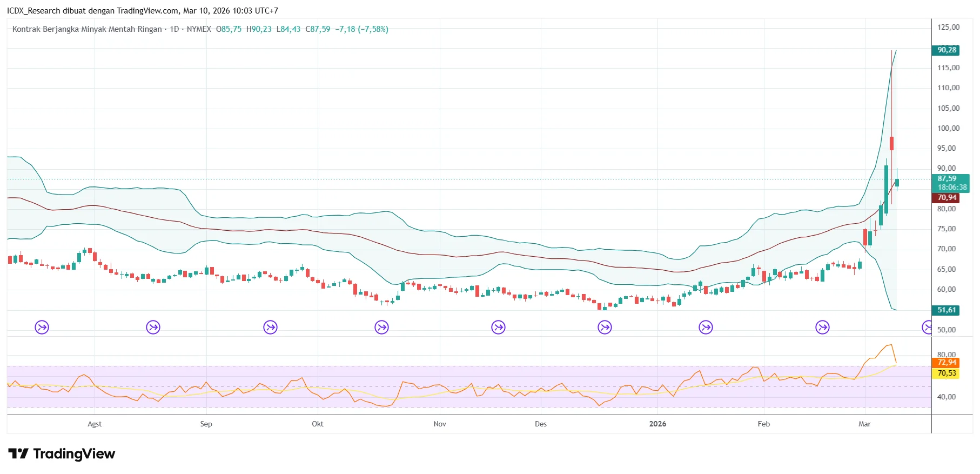Click the rollover marker near Sep
The image size is (980, 474).
pyautogui.click(x=153, y=327)
